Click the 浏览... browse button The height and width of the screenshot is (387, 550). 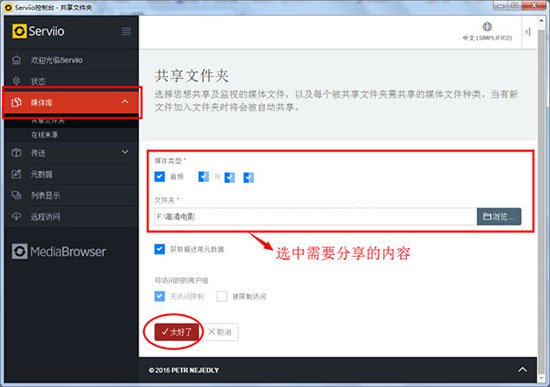tap(499, 216)
